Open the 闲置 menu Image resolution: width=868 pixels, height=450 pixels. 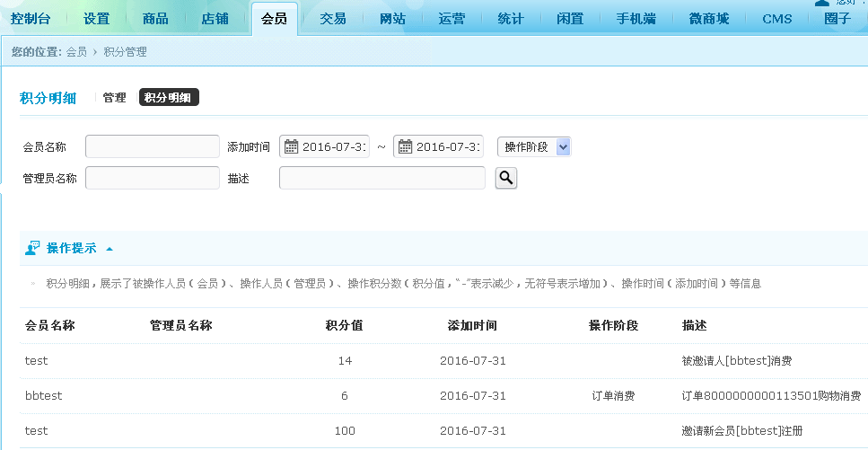click(x=570, y=19)
